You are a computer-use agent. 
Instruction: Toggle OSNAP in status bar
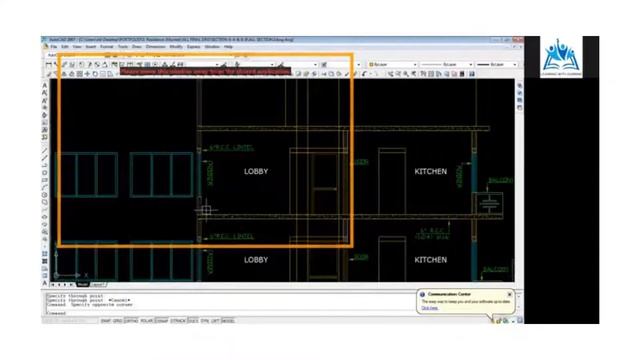click(x=162, y=321)
